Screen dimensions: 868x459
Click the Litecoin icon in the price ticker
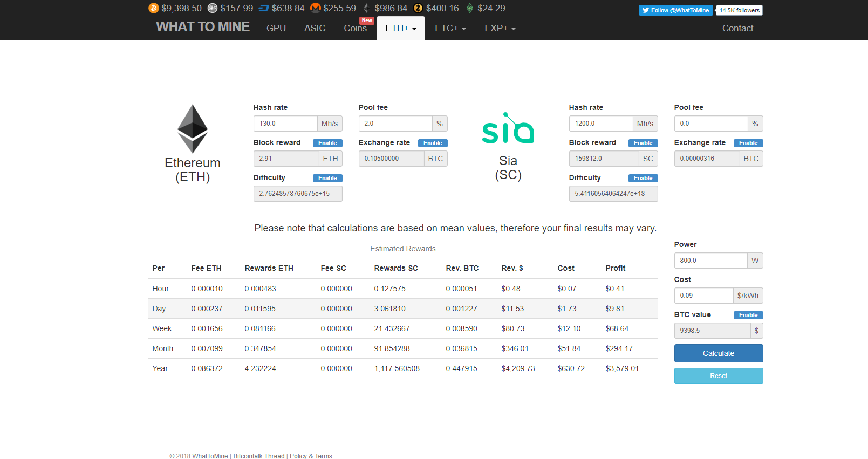point(213,8)
